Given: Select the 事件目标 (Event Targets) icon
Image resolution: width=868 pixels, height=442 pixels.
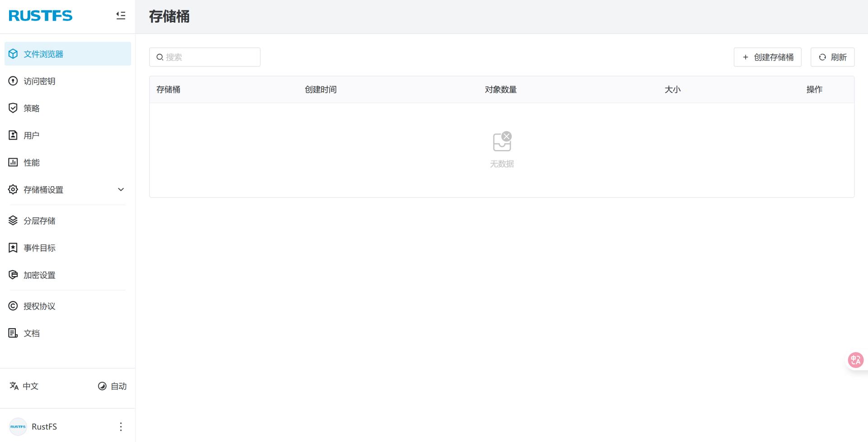Looking at the screenshot, I should (x=13, y=248).
